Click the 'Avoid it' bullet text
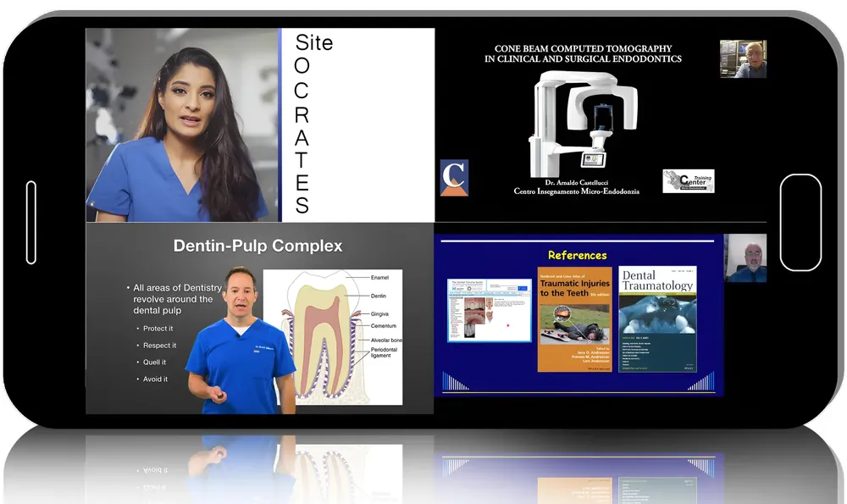 [155, 379]
